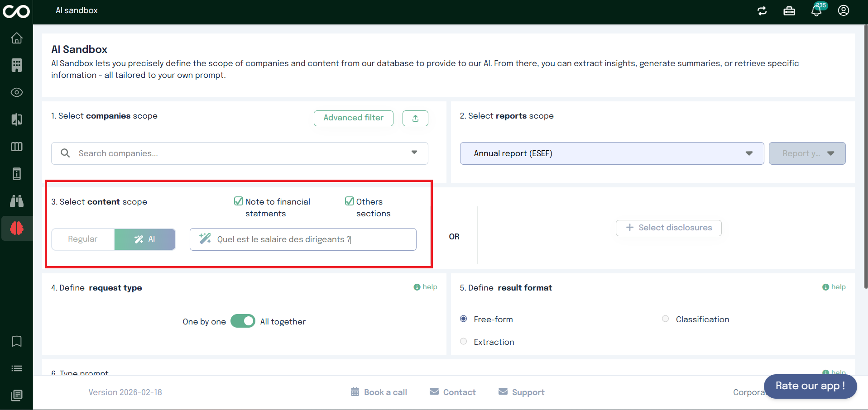Select the Classification radio button
The image size is (868, 410).
coord(665,319)
